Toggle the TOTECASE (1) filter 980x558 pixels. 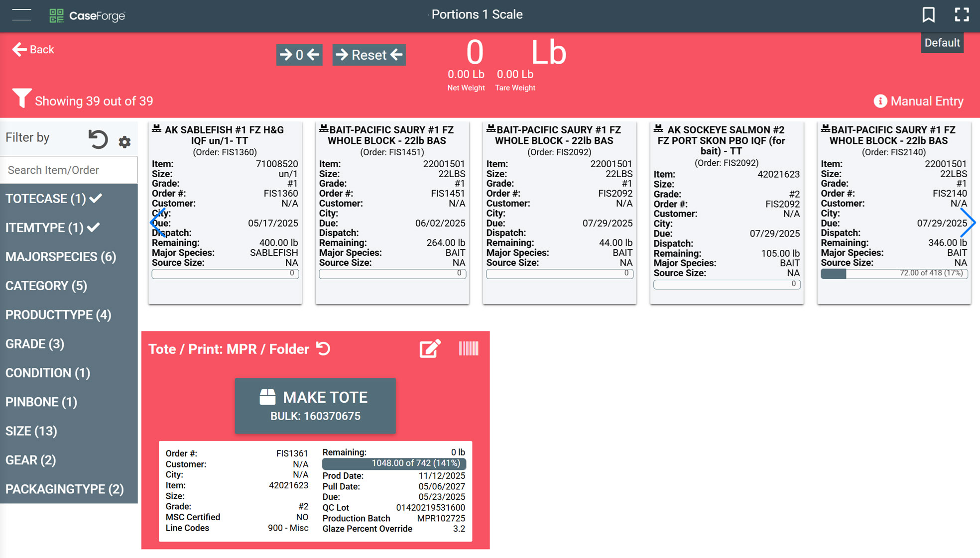click(54, 199)
